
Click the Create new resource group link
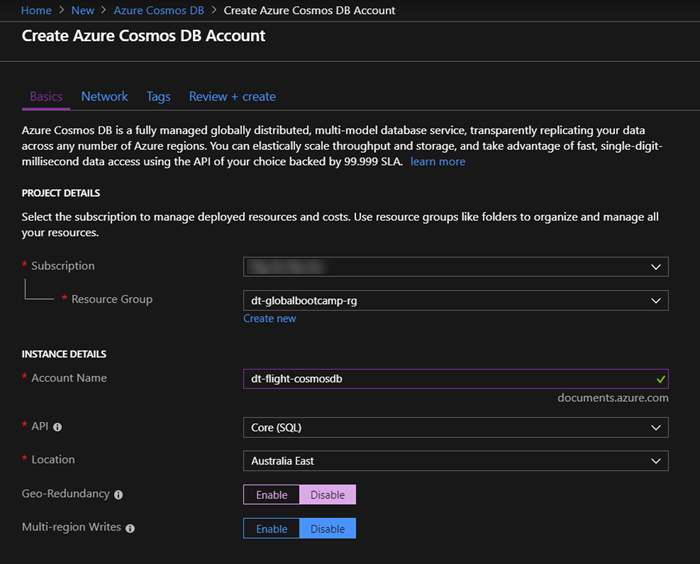270,318
